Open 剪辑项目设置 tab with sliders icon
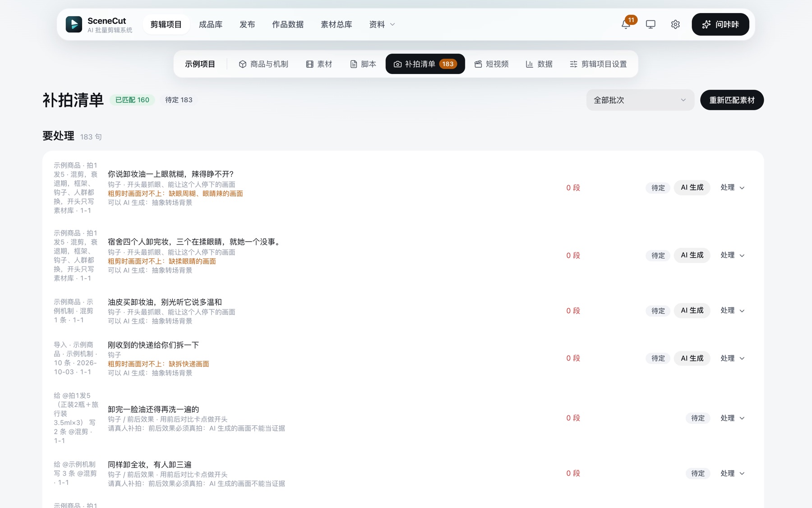Screen dimensions: 812x508 (599, 64)
